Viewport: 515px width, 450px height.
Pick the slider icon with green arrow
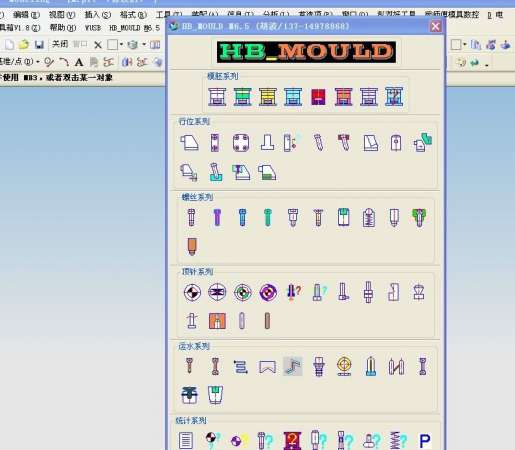422,143
